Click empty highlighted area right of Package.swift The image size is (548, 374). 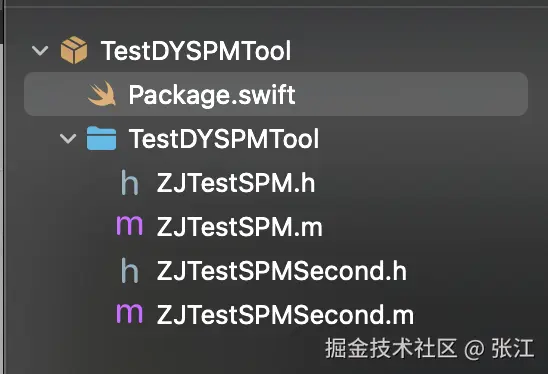[409, 94]
